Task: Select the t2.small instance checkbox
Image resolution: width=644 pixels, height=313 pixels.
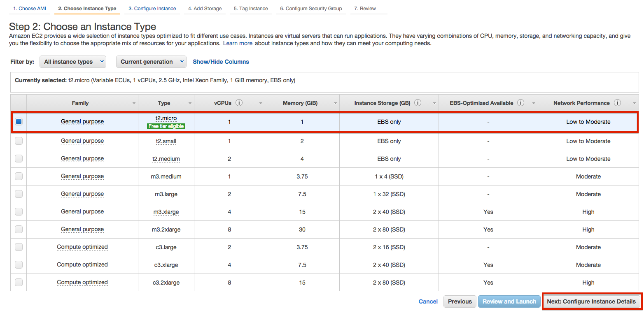Action: click(19, 141)
